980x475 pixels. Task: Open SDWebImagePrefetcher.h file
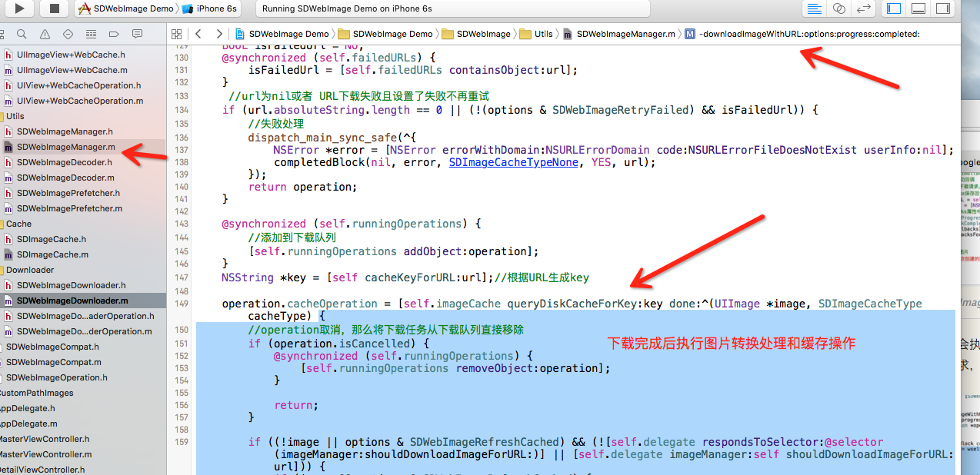click(68, 193)
